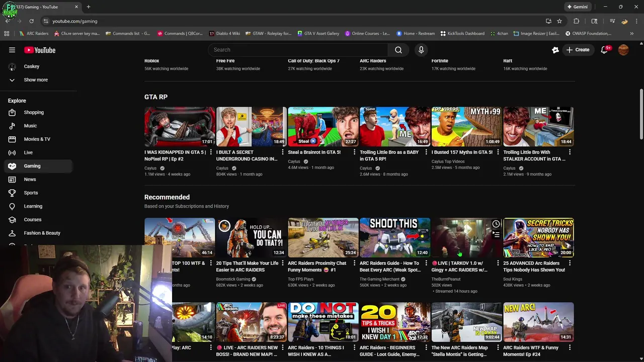Start voice search with microphone icon
The image size is (644, 362).
(x=421, y=50)
